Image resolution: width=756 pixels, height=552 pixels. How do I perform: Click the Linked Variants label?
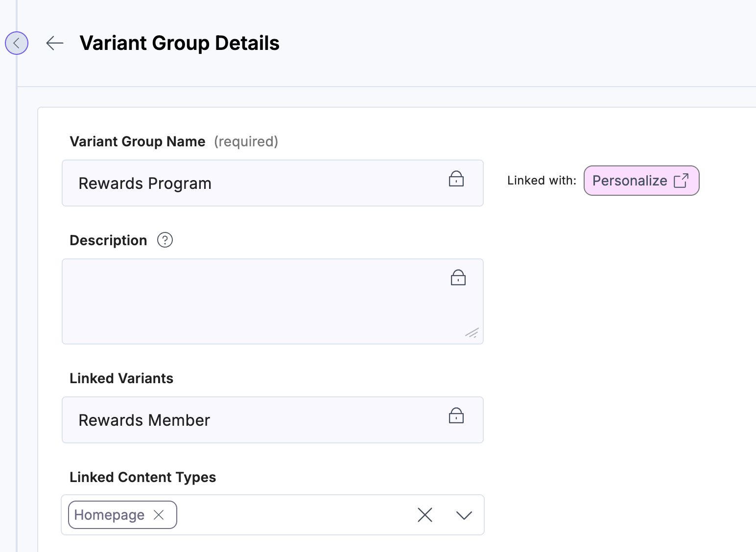tap(121, 378)
